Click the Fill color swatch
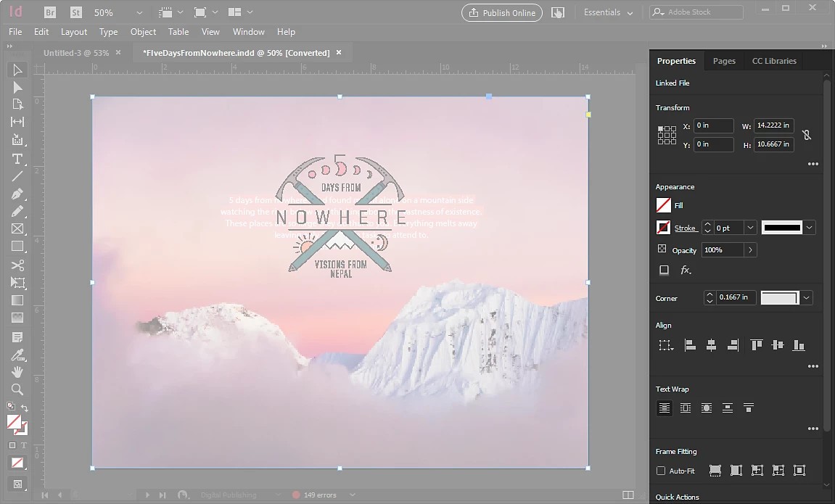This screenshot has height=504, width=835. click(663, 205)
